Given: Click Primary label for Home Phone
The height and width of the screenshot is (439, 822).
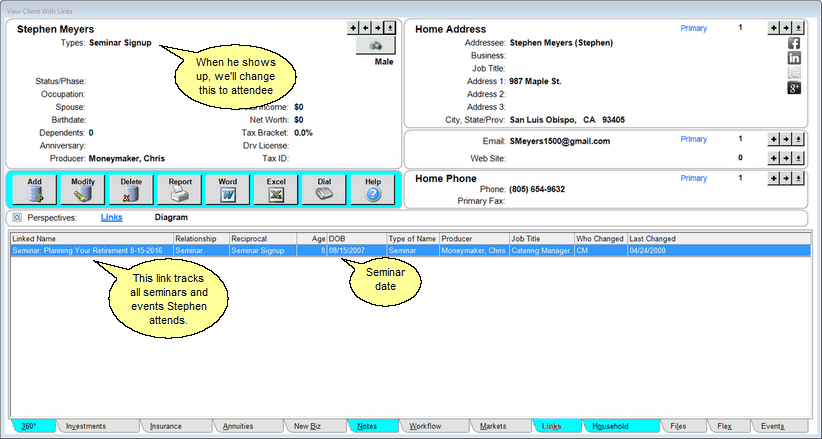Looking at the screenshot, I should [694, 178].
